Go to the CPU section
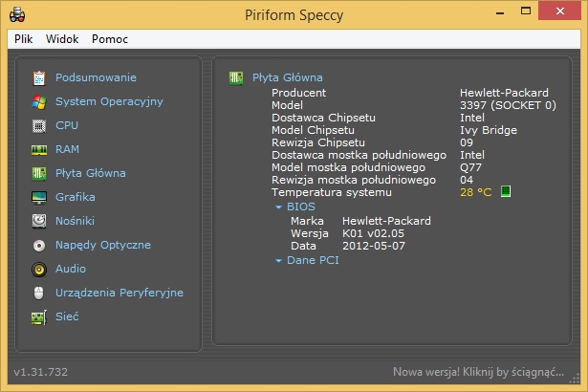 [x=67, y=125]
